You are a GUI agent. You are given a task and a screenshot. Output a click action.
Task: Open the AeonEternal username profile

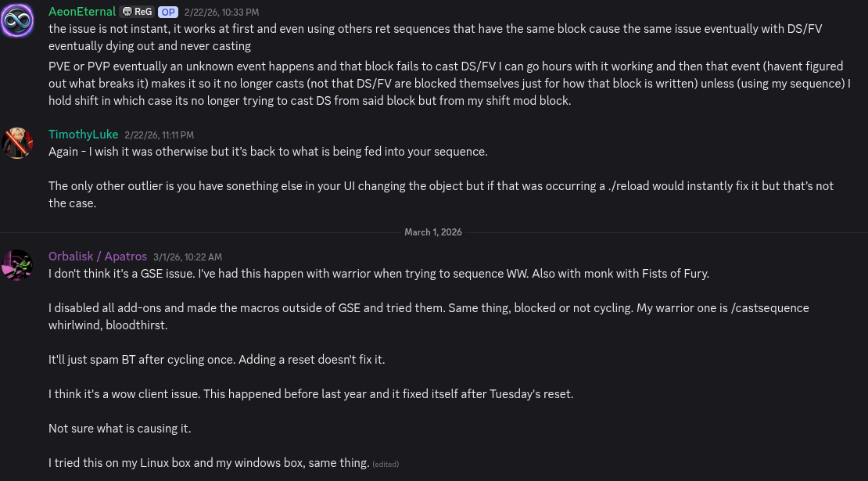(x=82, y=12)
